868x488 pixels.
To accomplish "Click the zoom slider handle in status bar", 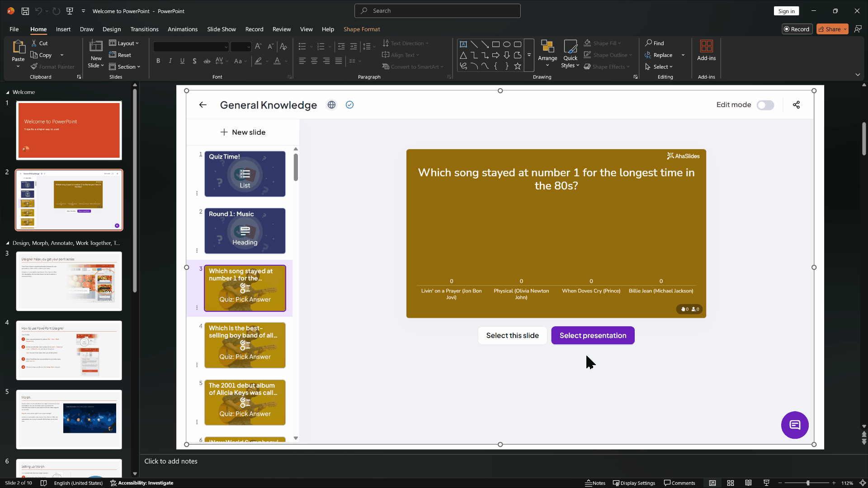I will pyautogui.click(x=807, y=483).
